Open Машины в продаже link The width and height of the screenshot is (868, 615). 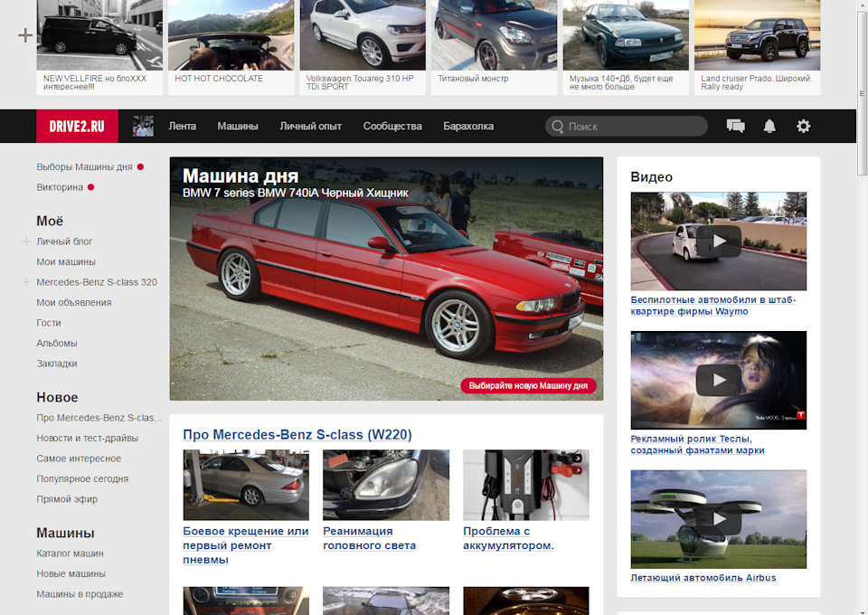(80, 594)
